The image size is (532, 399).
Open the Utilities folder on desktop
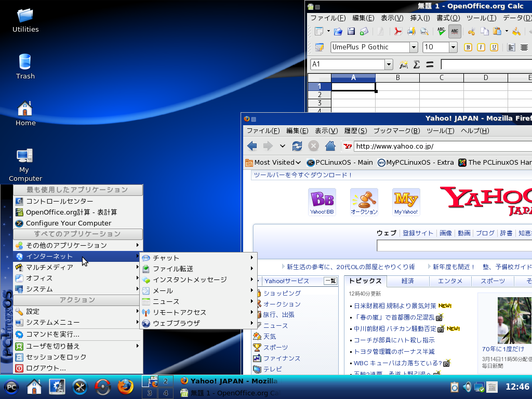[x=25, y=20]
